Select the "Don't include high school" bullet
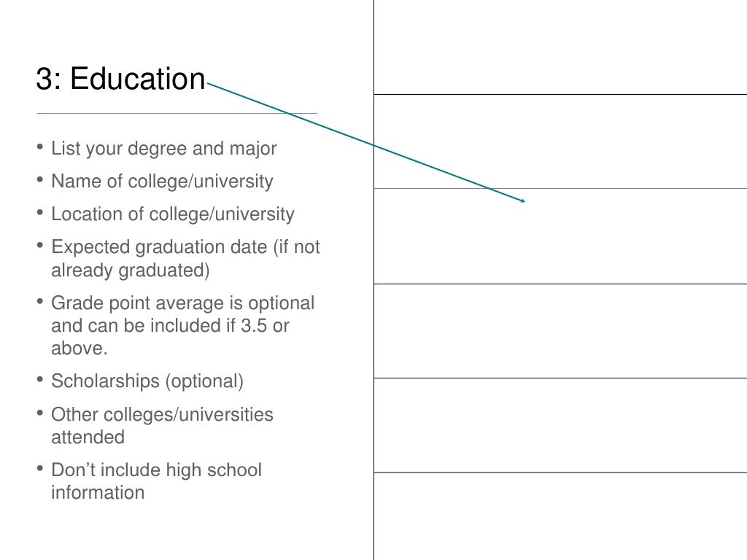The height and width of the screenshot is (560, 747). point(156,470)
